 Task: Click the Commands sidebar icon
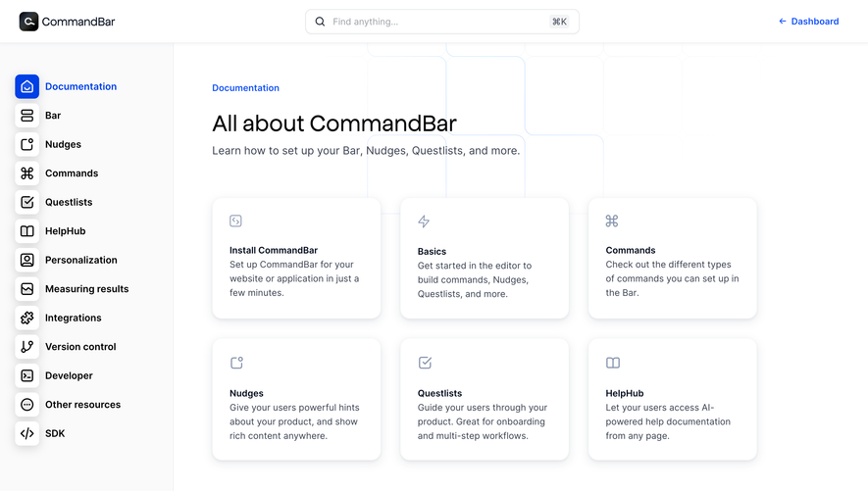27,173
